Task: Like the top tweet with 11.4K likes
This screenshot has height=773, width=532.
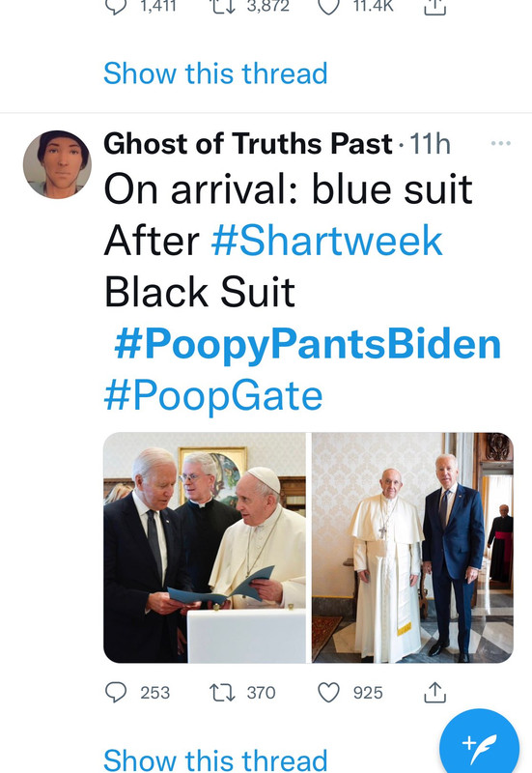Action: click(x=328, y=7)
